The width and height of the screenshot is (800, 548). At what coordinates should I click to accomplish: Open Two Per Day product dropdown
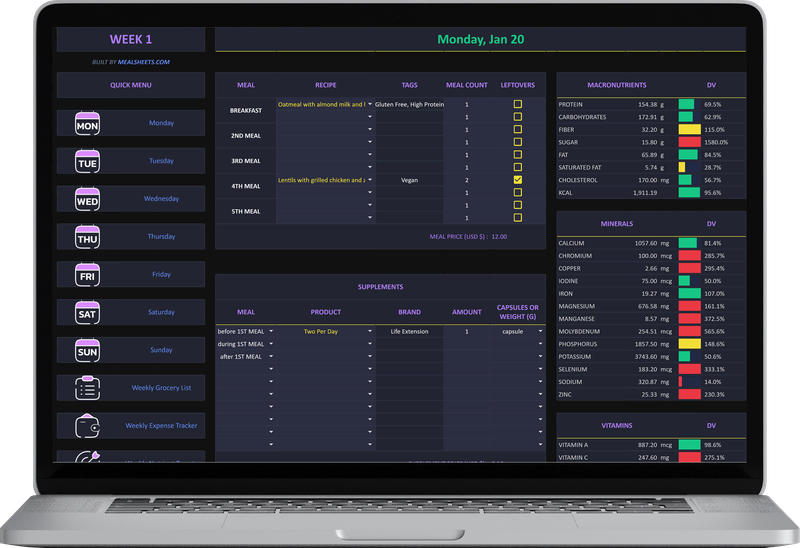[370, 331]
